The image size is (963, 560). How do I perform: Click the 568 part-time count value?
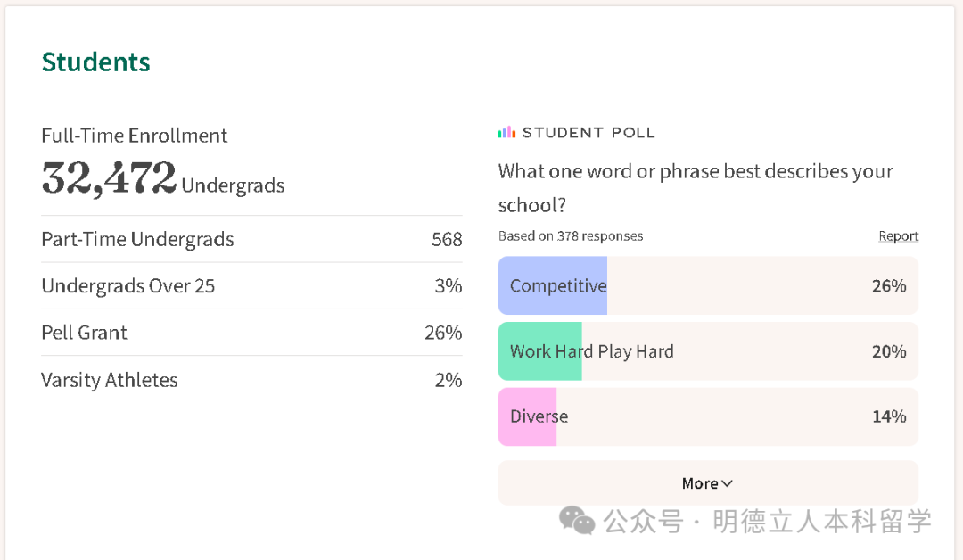point(447,239)
